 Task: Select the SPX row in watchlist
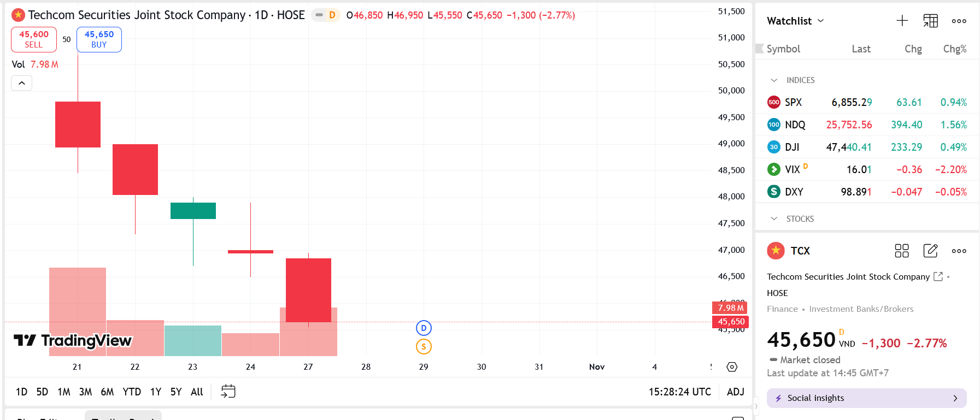coord(866,102)
